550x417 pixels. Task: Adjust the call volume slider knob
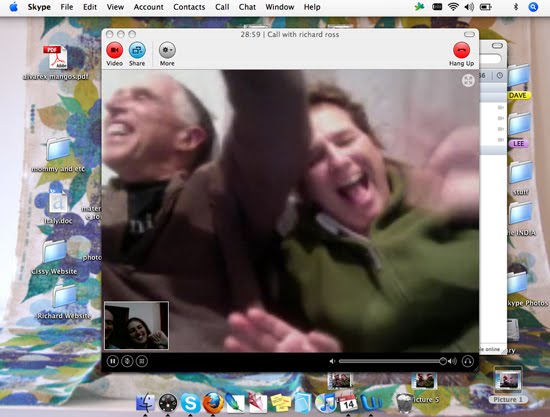tap(443, 361)
